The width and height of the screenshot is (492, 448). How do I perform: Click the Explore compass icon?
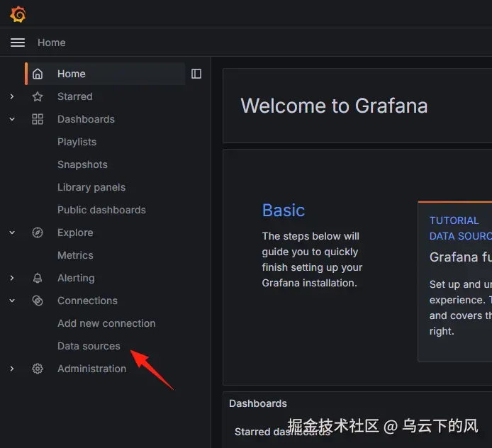[x=38, y=233]
